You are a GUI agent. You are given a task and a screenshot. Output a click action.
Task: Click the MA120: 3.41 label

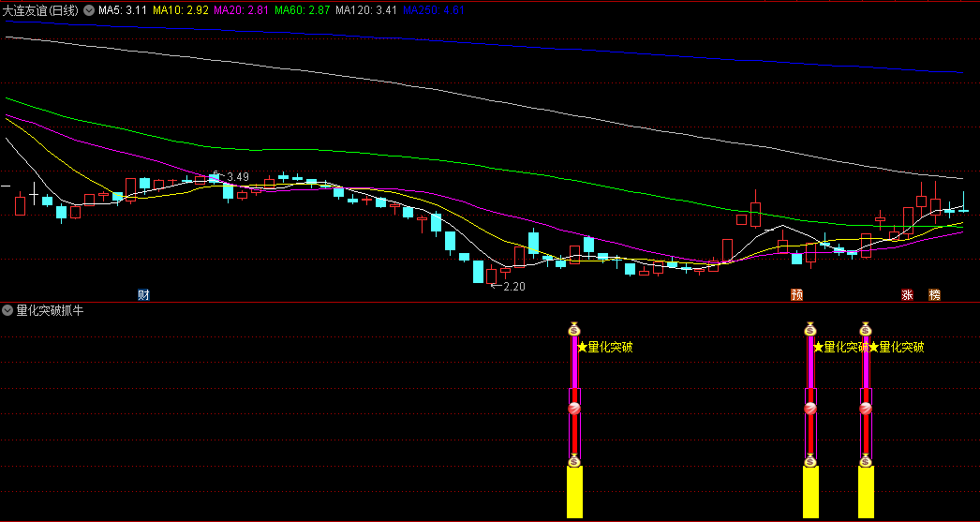coord(366,10)
